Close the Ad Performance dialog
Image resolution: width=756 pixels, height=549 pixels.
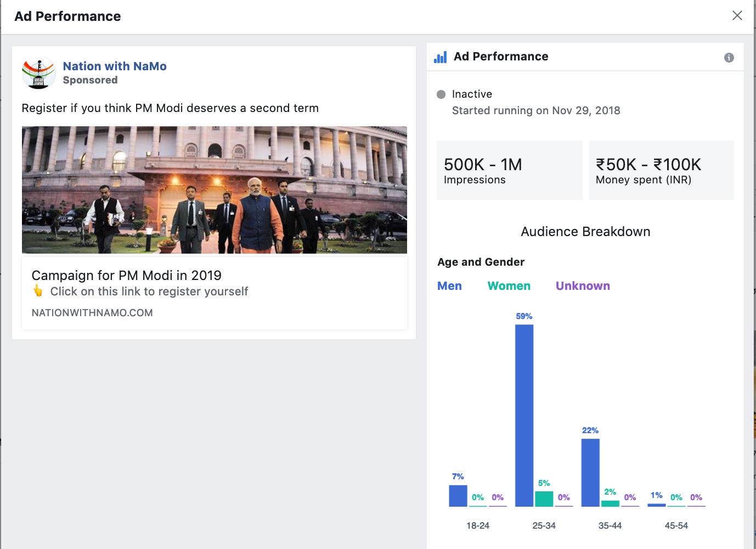tap(737, 15)
